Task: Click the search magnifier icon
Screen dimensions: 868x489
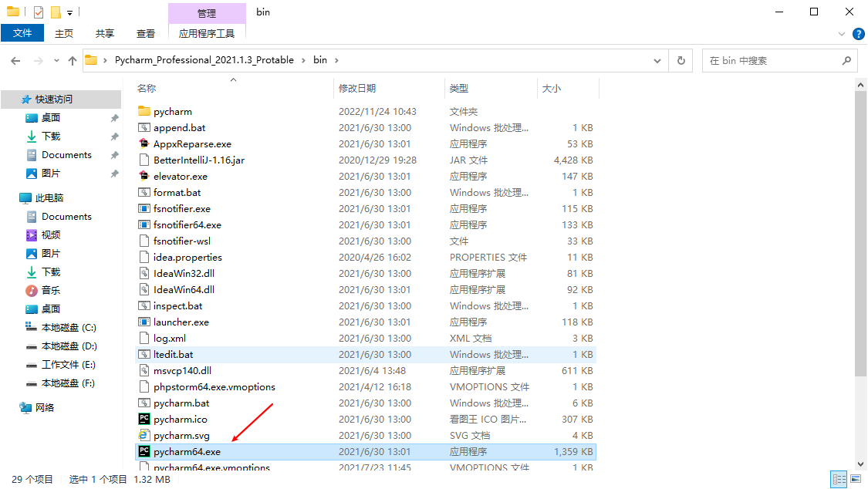Action: pos(846,60)
